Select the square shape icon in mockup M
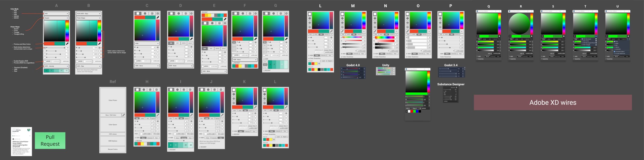 (342, 14)
